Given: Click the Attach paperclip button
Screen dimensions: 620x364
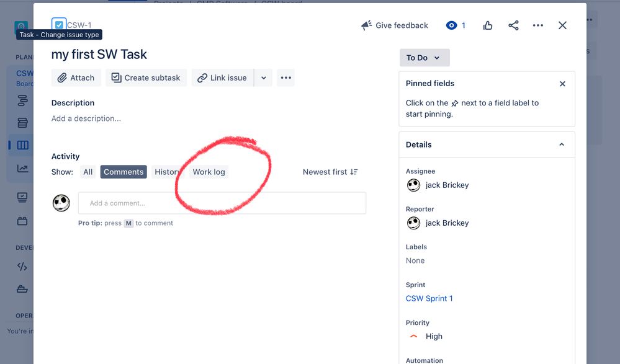Looking at the screenshot, I should click(76, 78).
